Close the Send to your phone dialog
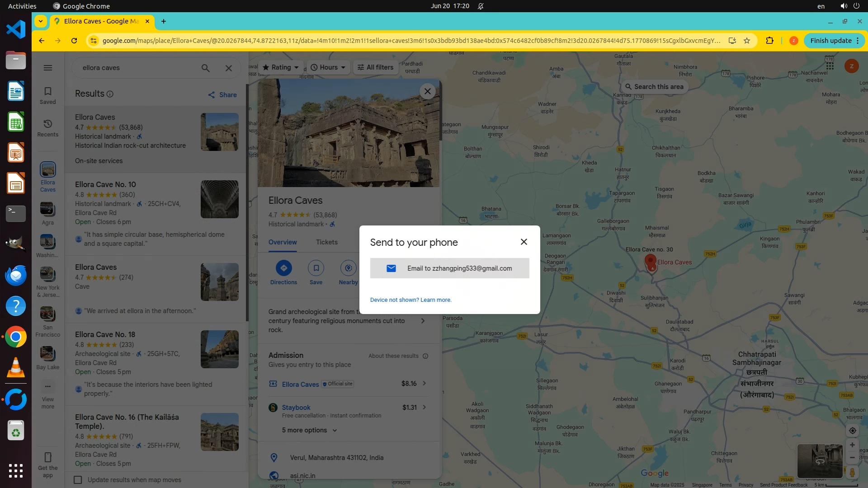Viewport: 868px width, 488px height. tap(524, 242)
